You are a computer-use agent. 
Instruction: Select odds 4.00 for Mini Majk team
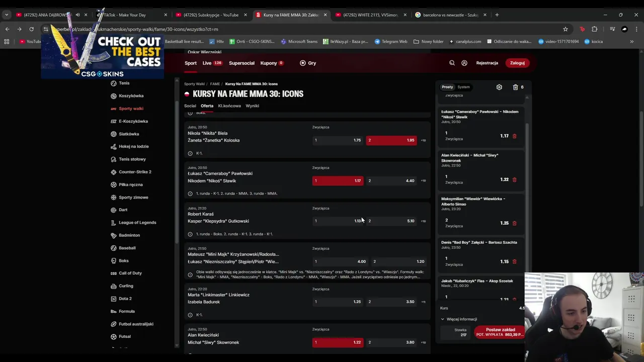pos(340,261)
